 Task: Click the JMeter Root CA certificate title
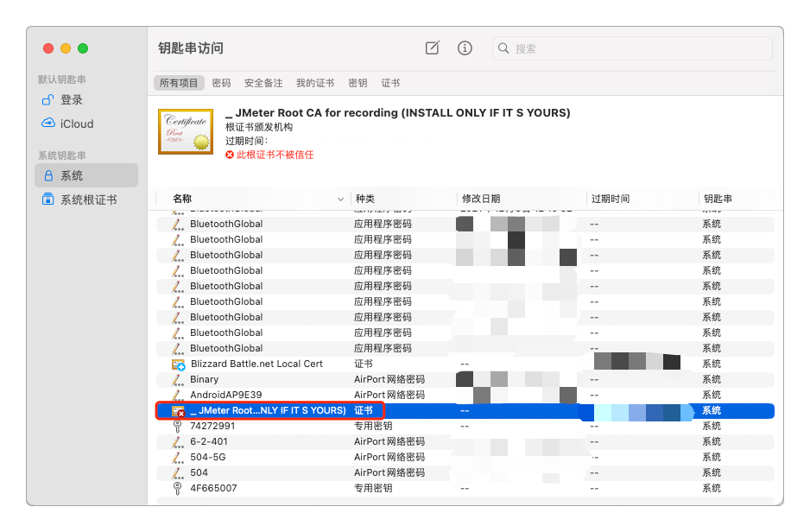[x=398, y=112]
